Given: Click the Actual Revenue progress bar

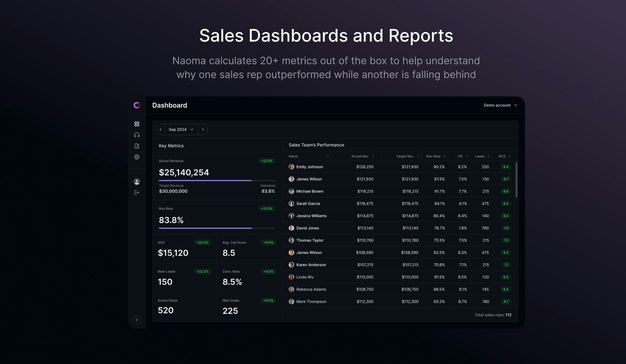Looking at the screenshot, I should pyautogui.click(x=217, y=180).
